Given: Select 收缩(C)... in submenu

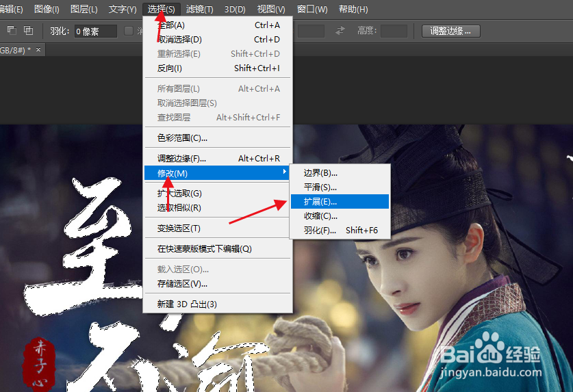Looking at the screenshot, I should (x=340, y=216).
